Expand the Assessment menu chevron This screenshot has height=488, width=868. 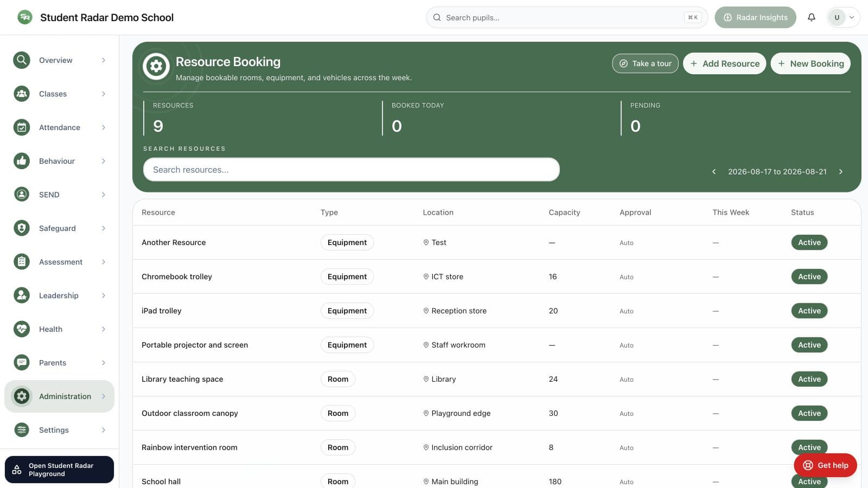104,262
